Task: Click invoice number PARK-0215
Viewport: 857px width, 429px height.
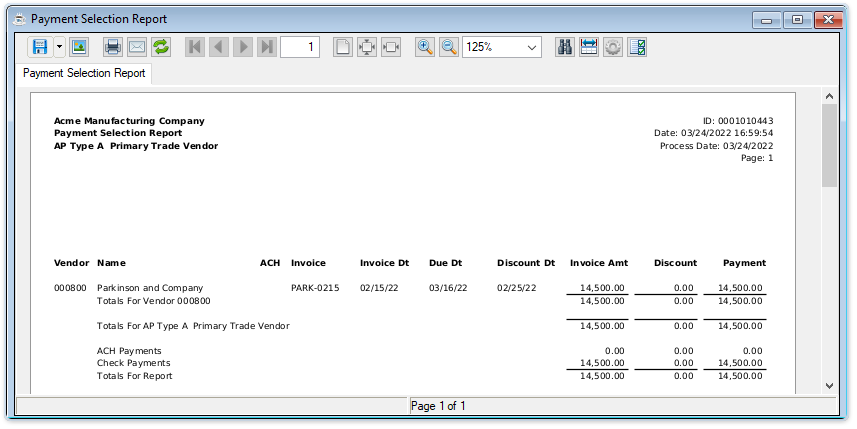Action: [315, 288]
